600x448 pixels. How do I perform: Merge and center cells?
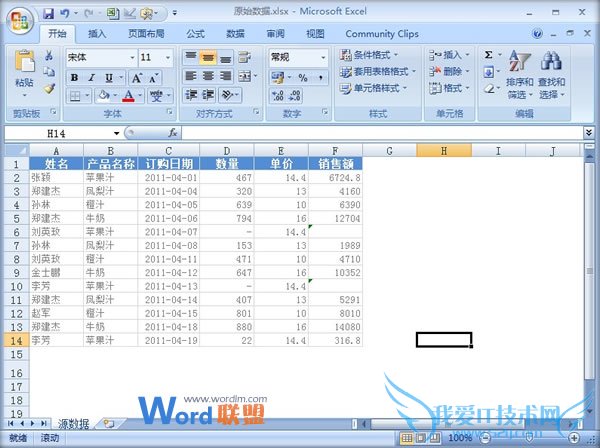point(244,76)
